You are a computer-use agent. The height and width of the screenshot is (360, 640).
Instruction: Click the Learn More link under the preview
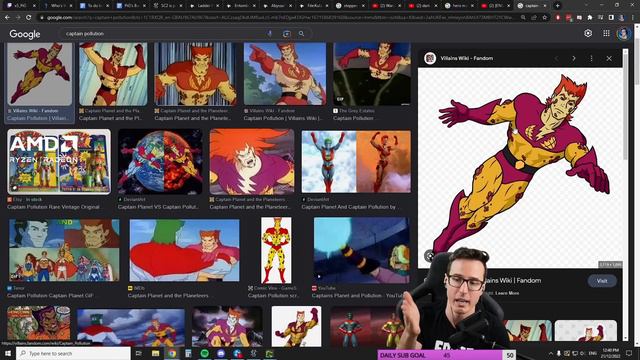pos(507,293)
